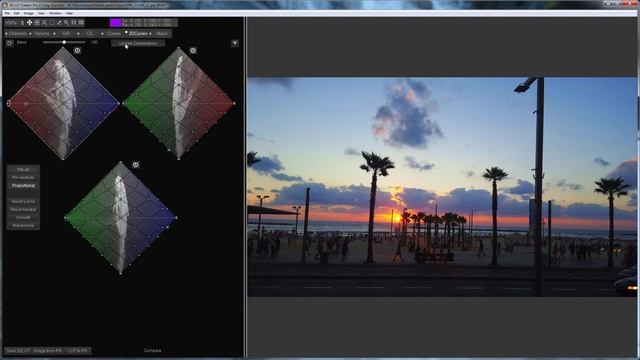
Task: Click the Image from PS button
Action: [x=48, y=351]
